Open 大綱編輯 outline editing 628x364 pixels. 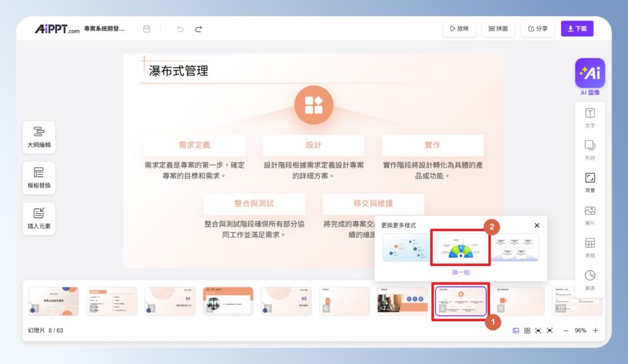point(39,137)
